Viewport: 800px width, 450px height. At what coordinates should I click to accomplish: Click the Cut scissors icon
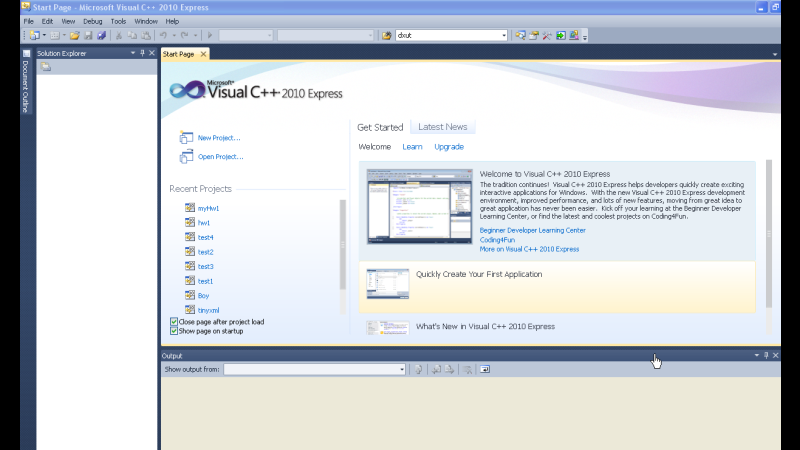[x=118, y=35]
